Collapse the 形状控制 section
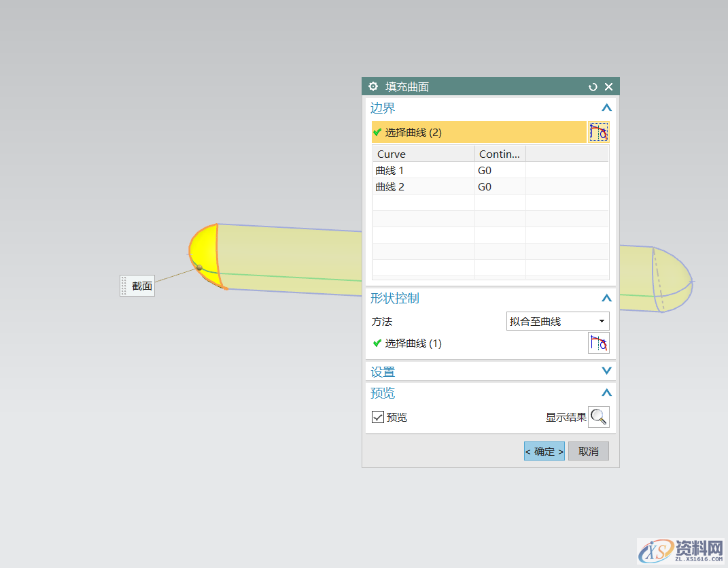Screen dimensions: 728x568 pos(606,298)
